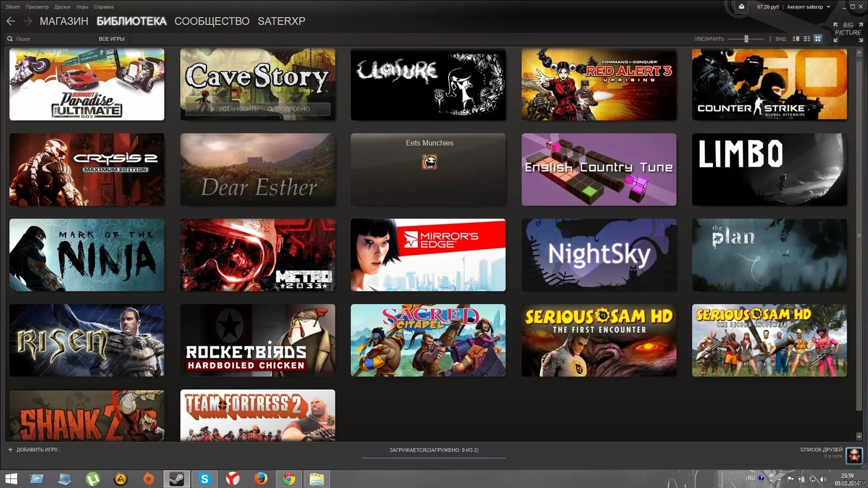This screenshot has width=868, height=488.
Task: Select the Metro 2033 tile
Action: pos(258,255)
